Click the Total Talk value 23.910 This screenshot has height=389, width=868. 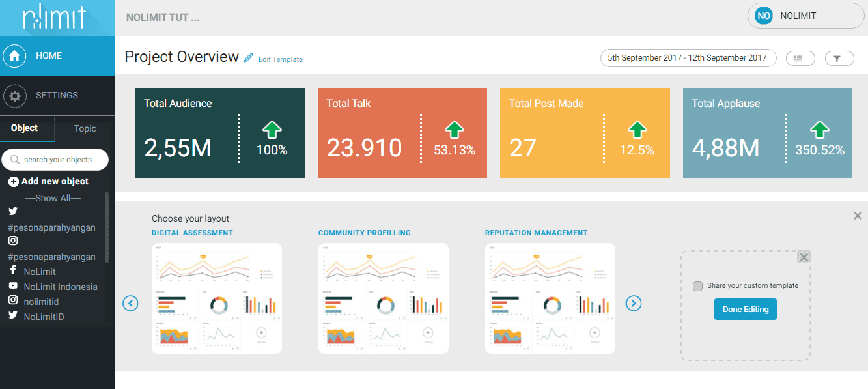(x=365, y=149)
